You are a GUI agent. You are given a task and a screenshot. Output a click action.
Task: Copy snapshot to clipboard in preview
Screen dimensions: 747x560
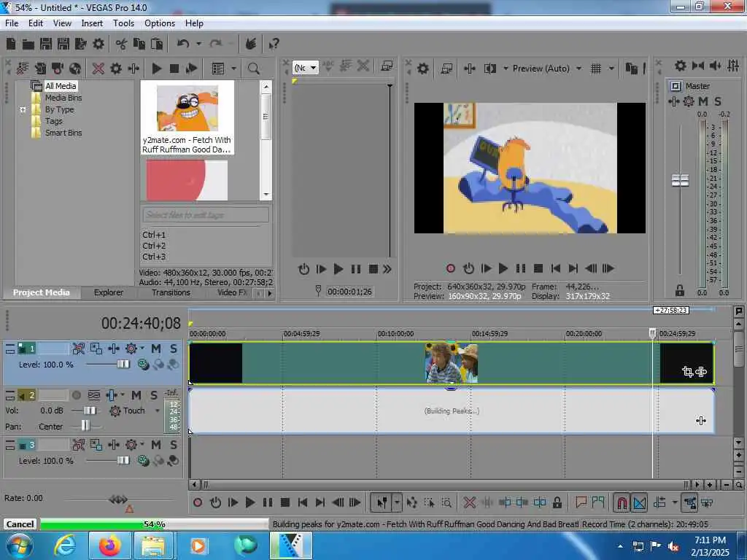point(631,69)
